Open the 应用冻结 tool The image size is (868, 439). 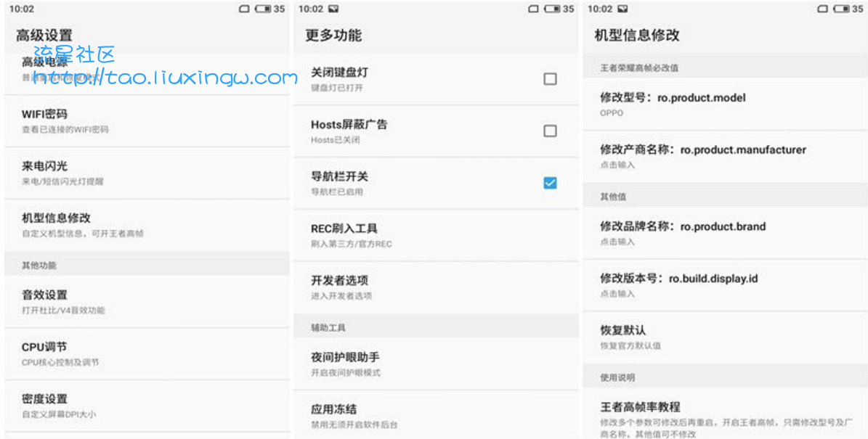(x=436, y=414)
